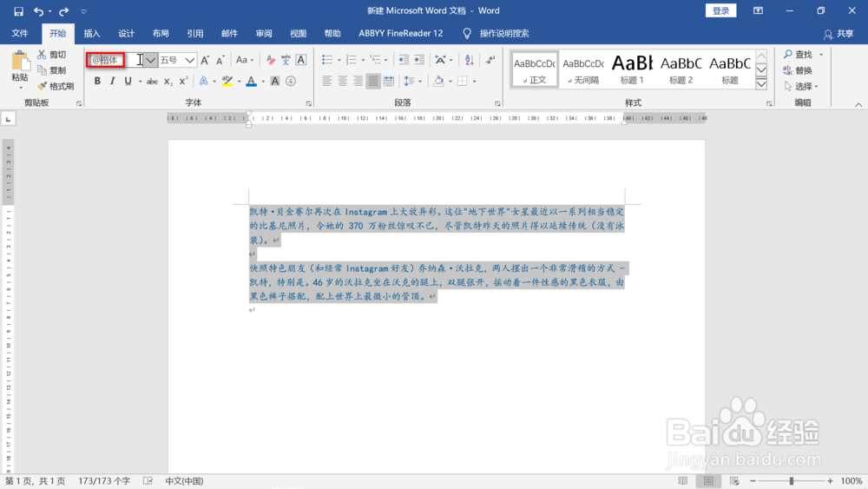Decrease font size with A-down icon

(x=220, y=60)
